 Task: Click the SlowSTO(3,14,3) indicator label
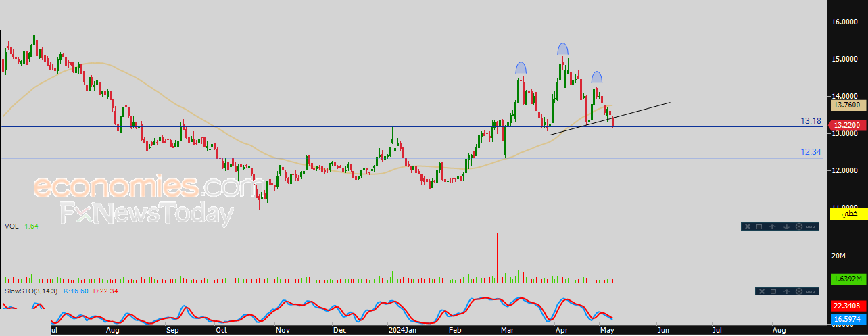[32, 291]
